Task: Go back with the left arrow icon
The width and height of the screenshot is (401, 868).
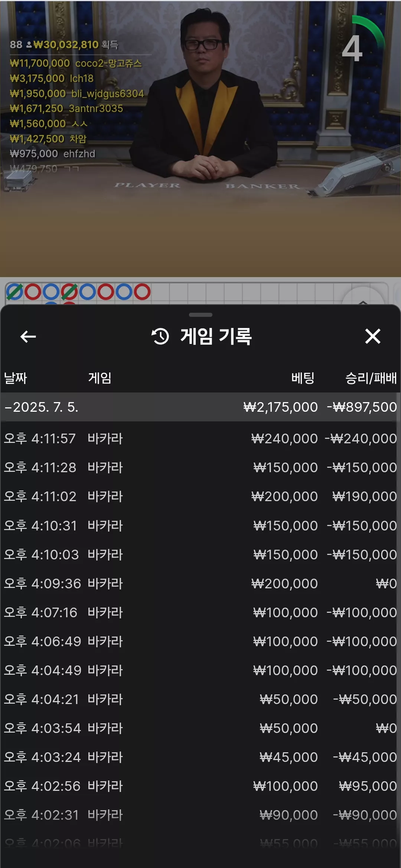Action: coord(28,336)
